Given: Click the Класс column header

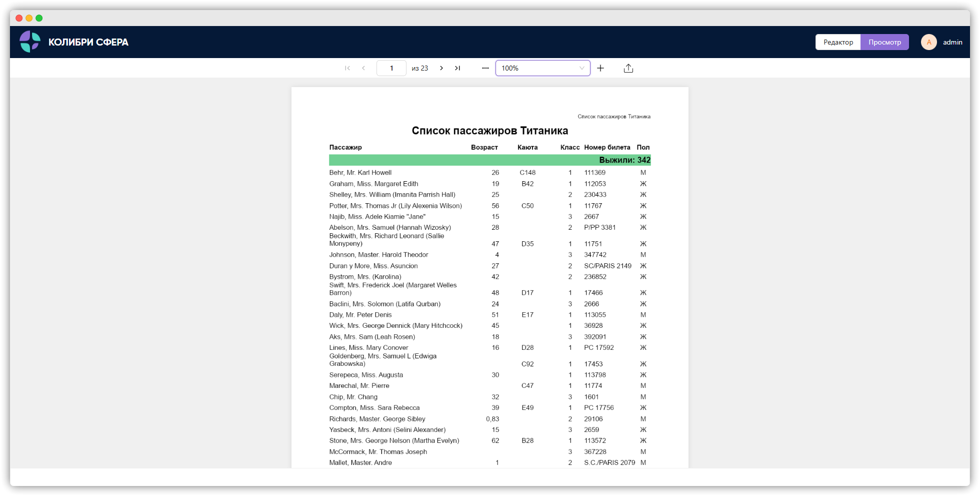Looking at the screenshot, I should pyautogui.click(x=570, y=147).
